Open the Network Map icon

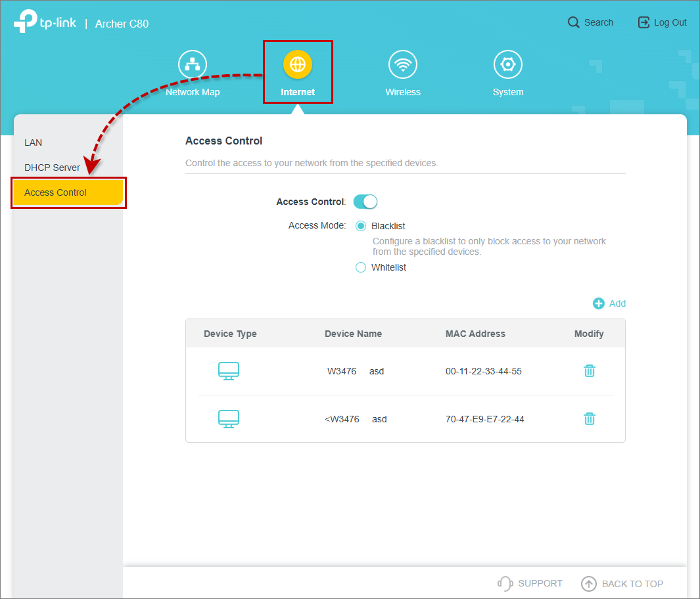coord(193,64)
